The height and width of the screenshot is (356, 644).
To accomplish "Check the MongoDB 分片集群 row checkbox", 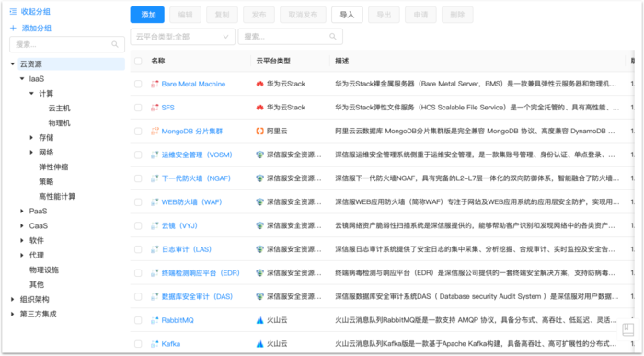I will 138,131.
